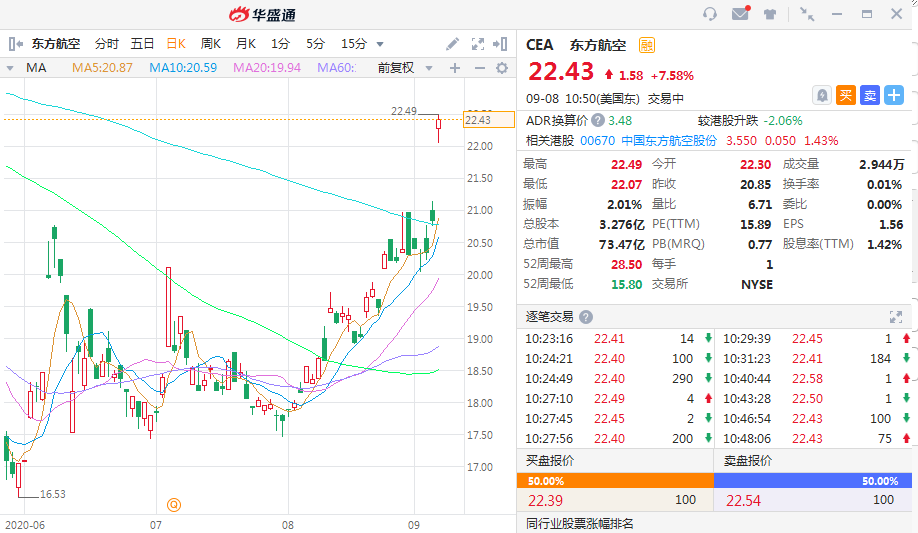Show ADR换算价 help question mark
Viewport: 918px width, 533px height.
click(597, 121)
